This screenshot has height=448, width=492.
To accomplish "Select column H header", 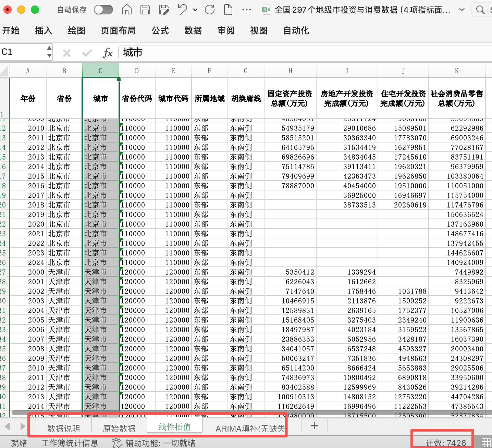I will pyautogui.click(x=290, y=71).
